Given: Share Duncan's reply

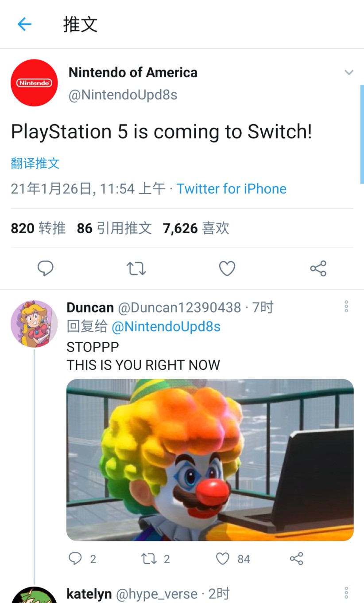Looking at the screenshot, I should coord(296,559).
